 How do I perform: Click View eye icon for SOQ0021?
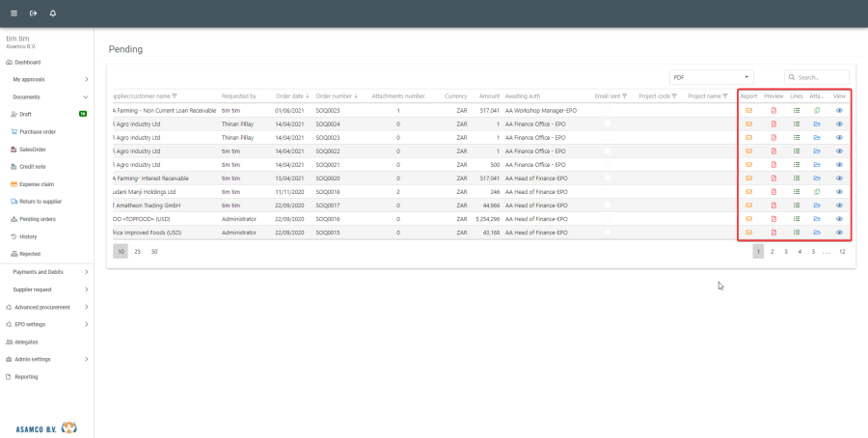[x=839, y=165]
